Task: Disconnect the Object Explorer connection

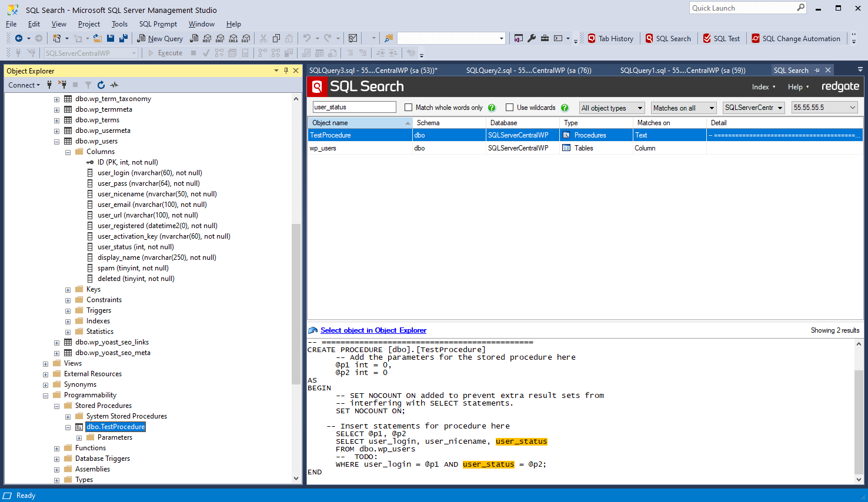Action: pyautogui.click(x=62, y=85)
